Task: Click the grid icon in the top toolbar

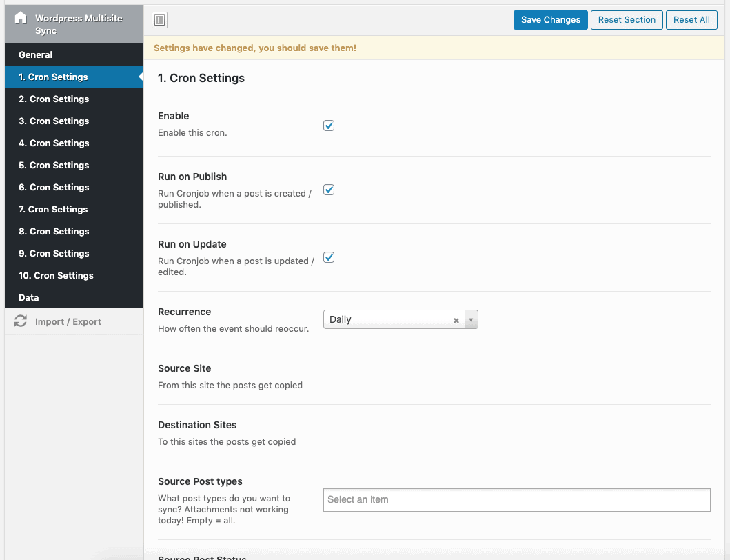Action: (x=159, y=20)
